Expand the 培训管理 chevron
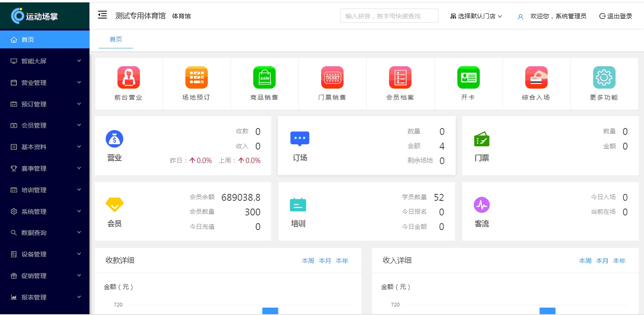 [79, 190]
